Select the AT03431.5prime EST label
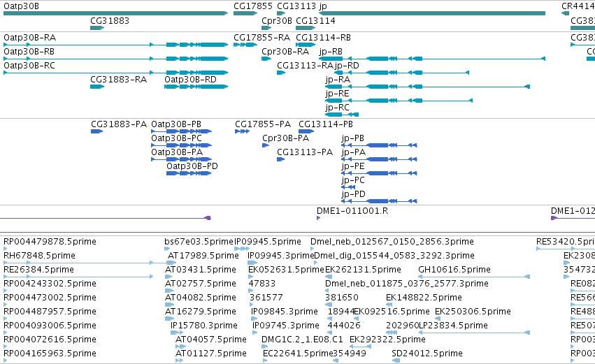The width and height of the screenshot is (595, 364). point(201,270)
